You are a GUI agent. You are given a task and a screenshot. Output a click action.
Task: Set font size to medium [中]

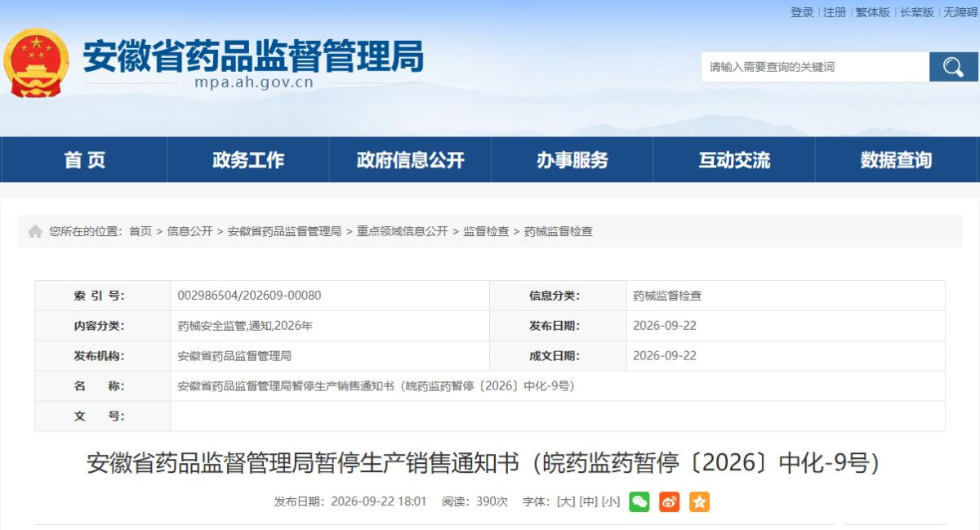coord(588,501)
